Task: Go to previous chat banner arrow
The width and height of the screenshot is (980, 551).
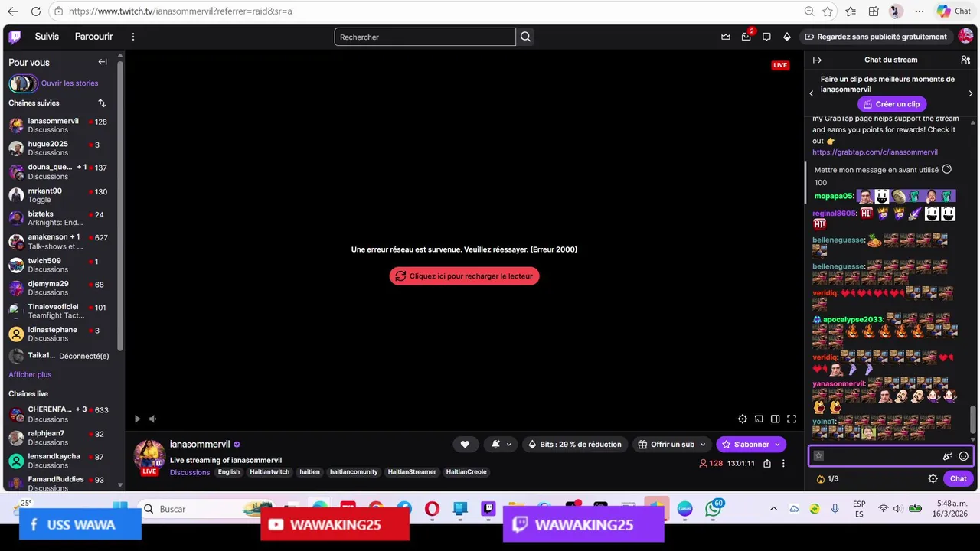Action: coord(812,93)
